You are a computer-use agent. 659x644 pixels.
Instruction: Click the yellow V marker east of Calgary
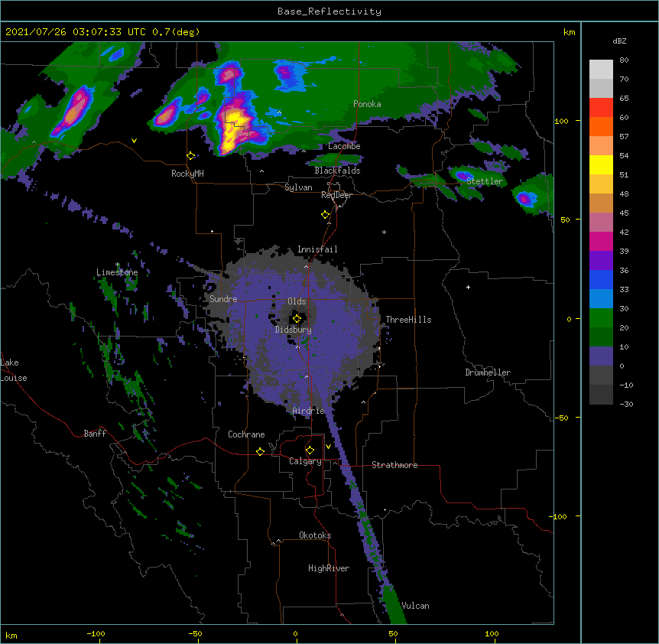(328, 447)
